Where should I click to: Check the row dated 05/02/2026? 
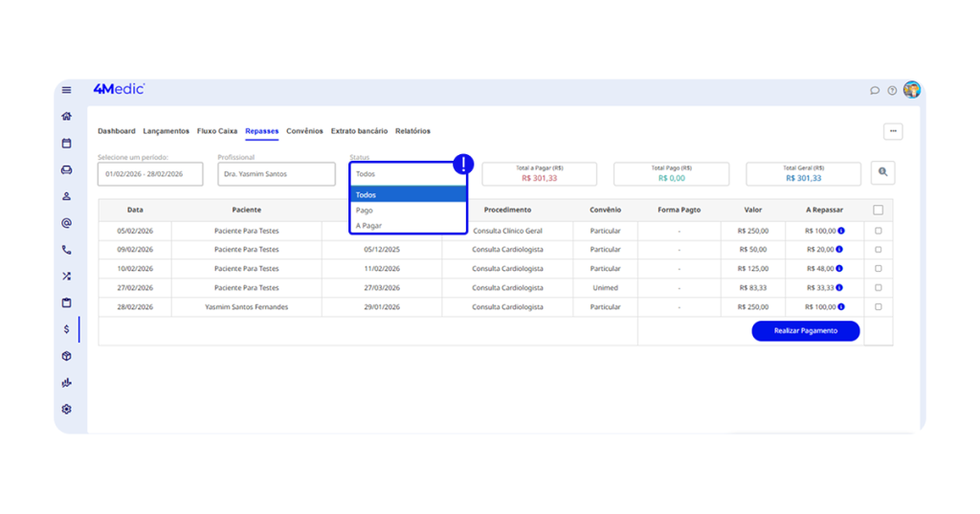[x=878, y=231]
